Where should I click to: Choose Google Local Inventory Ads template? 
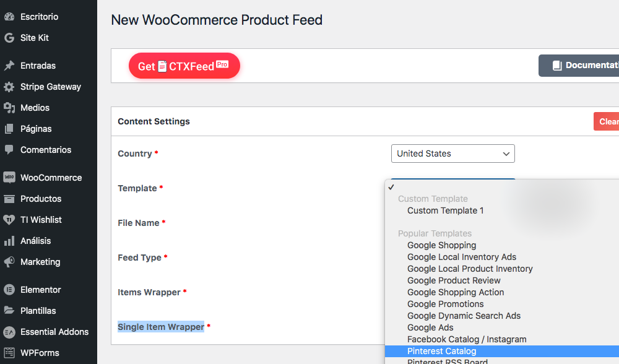click(x=462, y=257)
